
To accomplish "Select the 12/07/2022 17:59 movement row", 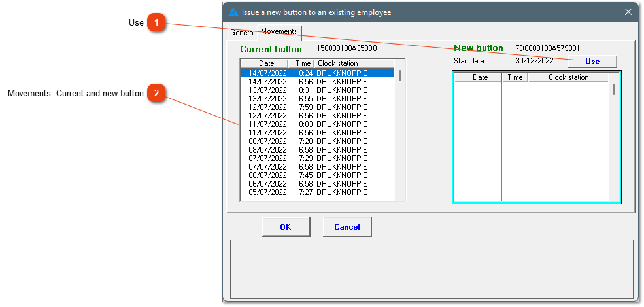I will [x=318, y=107].
